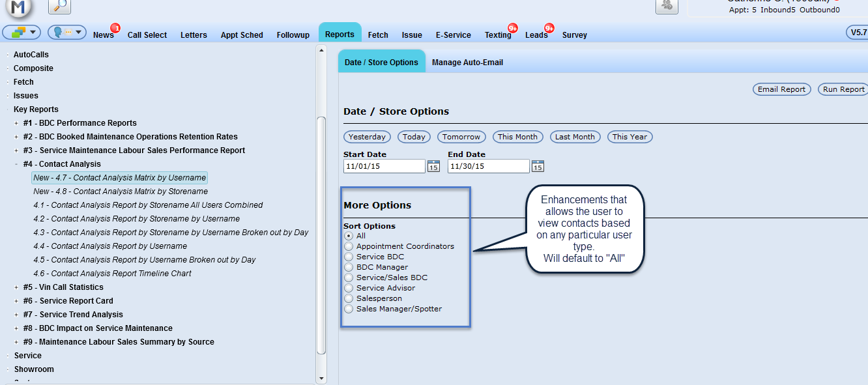The width and height of the screenshot is (868, 385).
Task: Click the tree panel scroll down arrow
Action: [x=321, y=378]
